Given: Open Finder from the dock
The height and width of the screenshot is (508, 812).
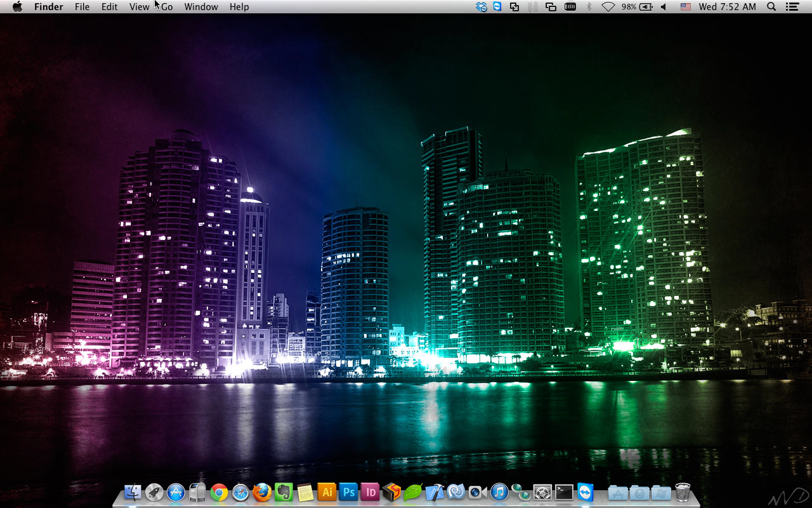Looking at the screenshot, I should tap(133, 492).
